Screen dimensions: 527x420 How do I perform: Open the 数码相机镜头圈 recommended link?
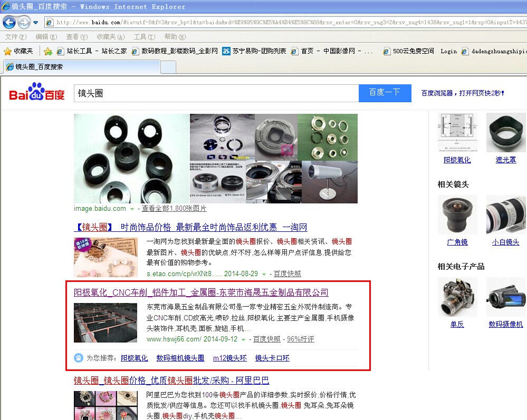(x=180, y=358)
